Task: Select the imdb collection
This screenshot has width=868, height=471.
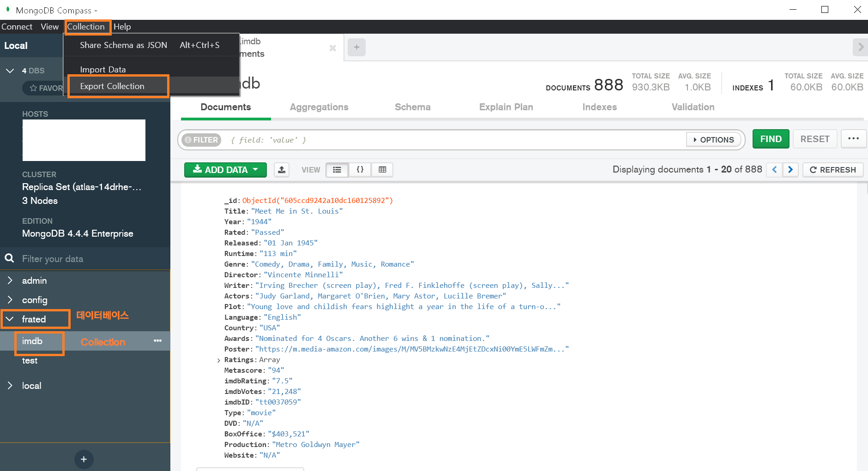Action: pos(32,341)
